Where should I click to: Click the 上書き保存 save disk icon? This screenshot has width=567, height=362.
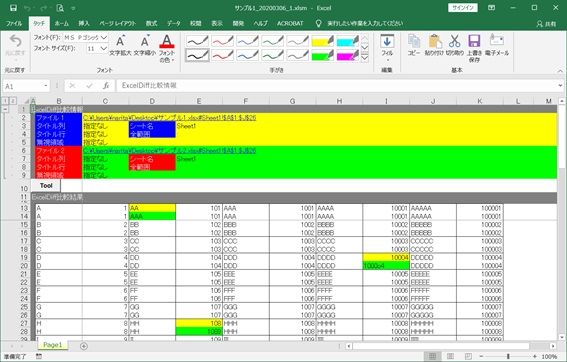(474, 48)
